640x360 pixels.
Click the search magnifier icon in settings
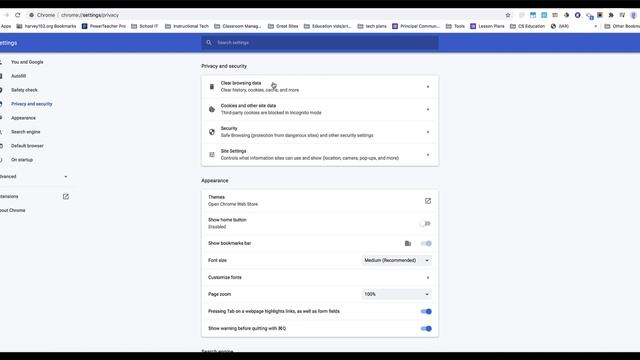[x=209, y=42]
